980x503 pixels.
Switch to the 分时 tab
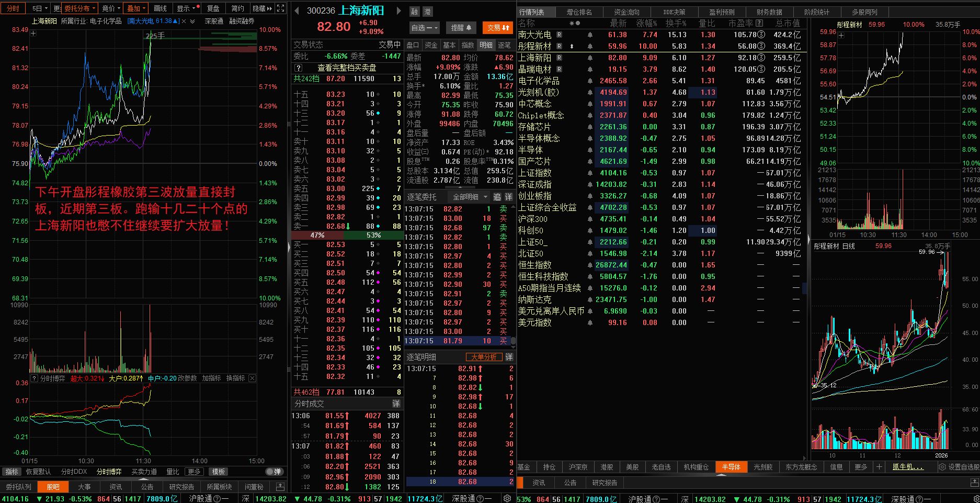click(13, 8)
